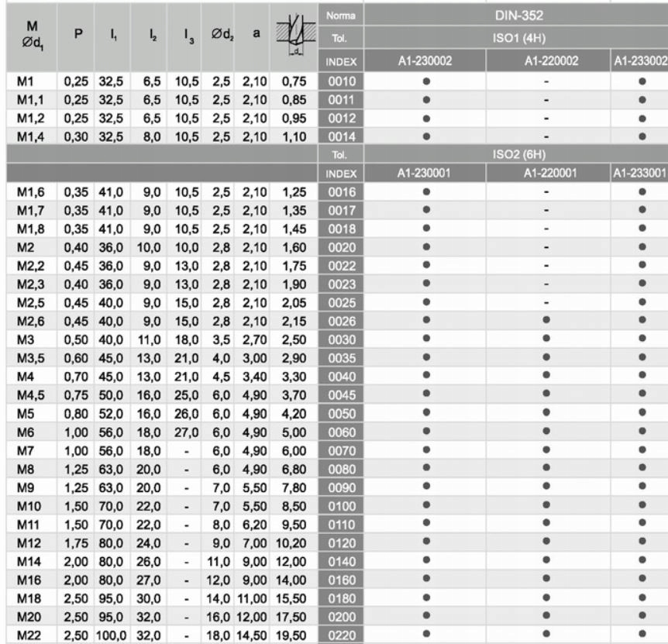
Task: Click index cell 0011
Action: click(x=341, y=100)
